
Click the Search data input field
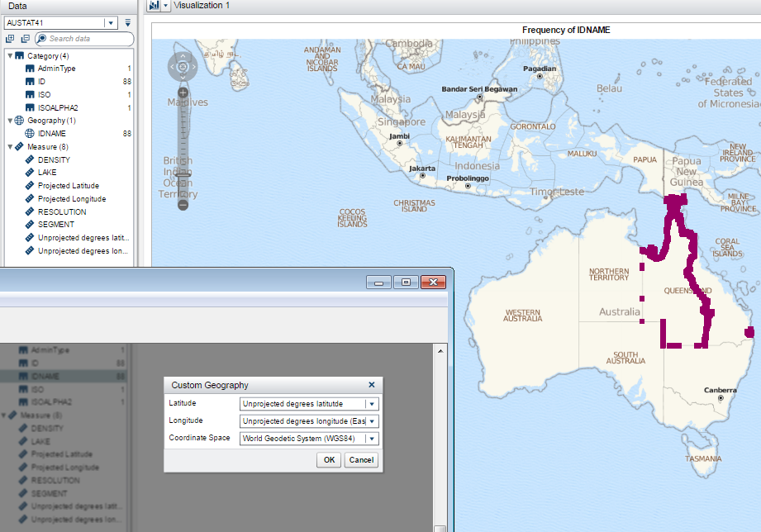click(x=83, y=39)
